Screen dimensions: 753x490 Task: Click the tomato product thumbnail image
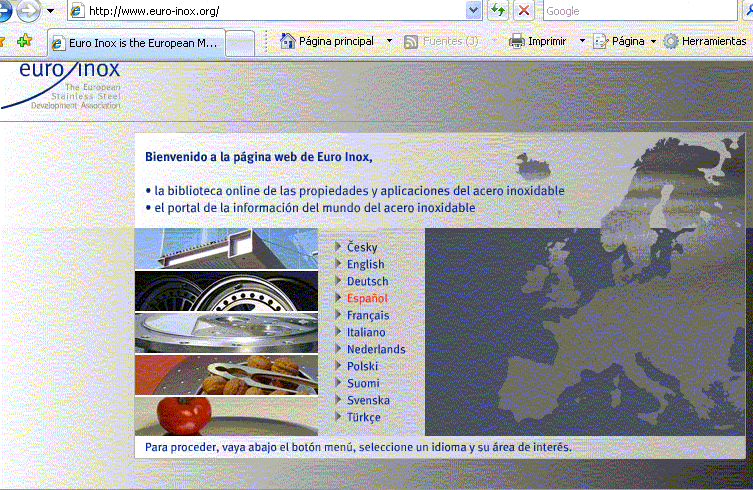pyautogui.click(x=185, y=414)
